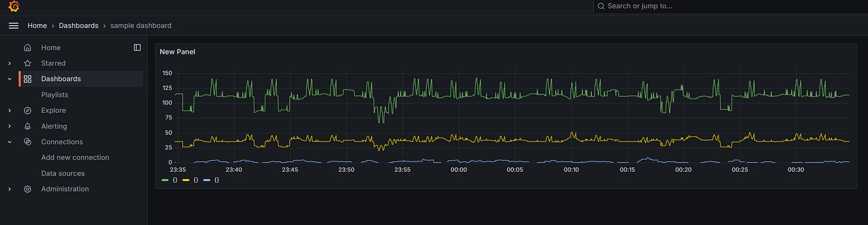Click the 00:30 time axis label
The image size is (868, 225).
(x=796, y=170)
